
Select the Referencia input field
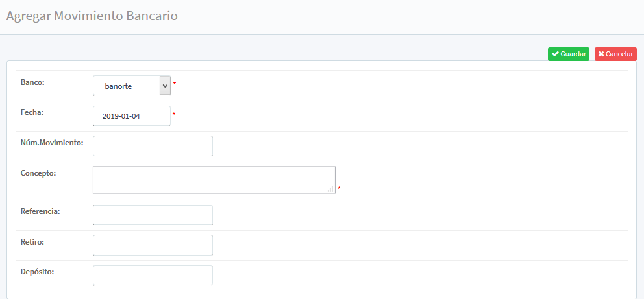tap(153, 215)
